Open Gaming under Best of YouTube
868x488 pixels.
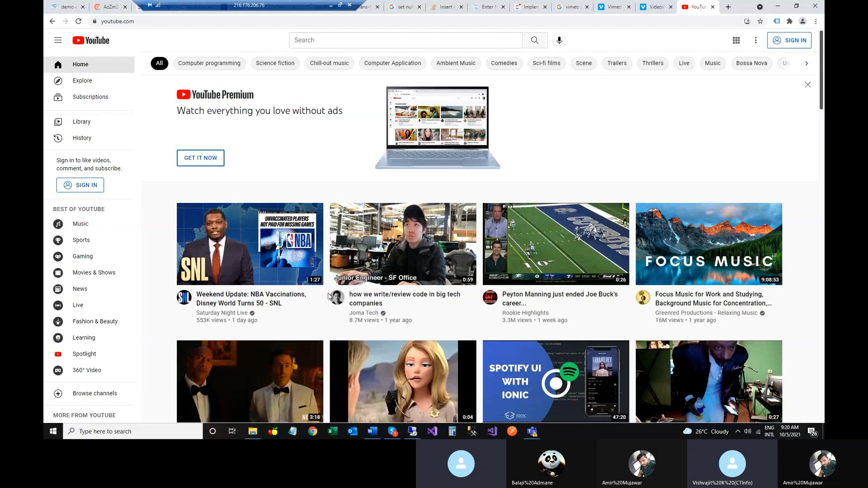[x=82, y=256]
